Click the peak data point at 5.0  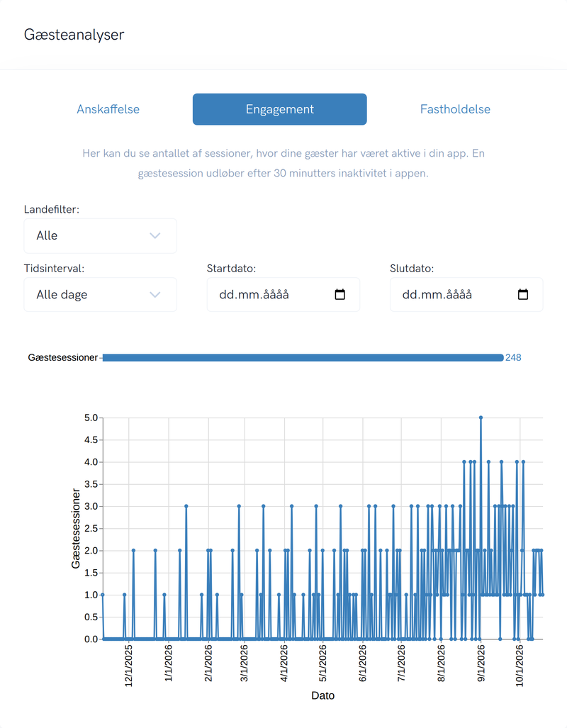click(x=481, y=418)
